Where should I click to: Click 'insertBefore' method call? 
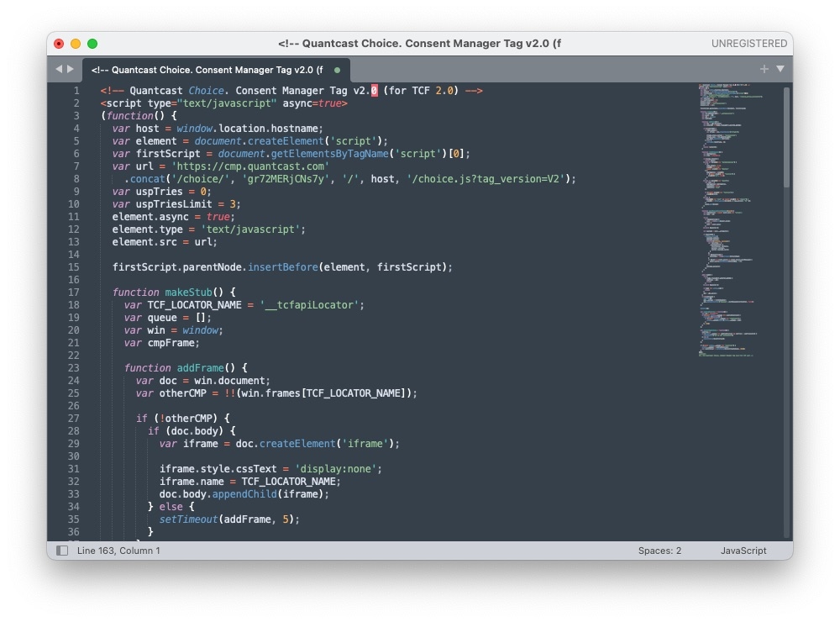(x=283, y=267)
